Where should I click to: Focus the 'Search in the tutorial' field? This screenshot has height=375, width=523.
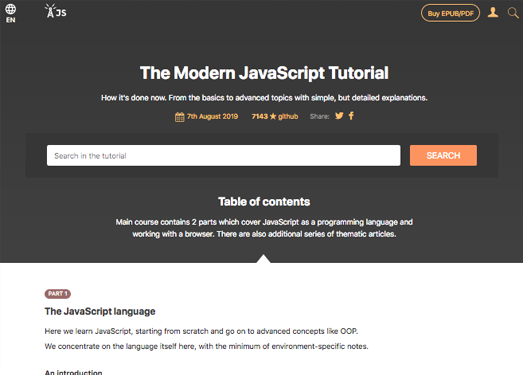click(x=223, y=155)
